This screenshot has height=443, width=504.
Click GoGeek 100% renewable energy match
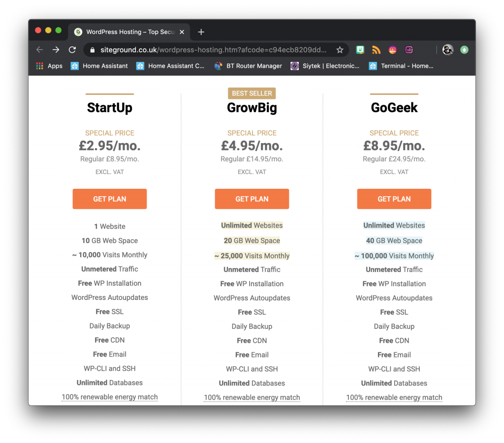[x=394, y=398]
